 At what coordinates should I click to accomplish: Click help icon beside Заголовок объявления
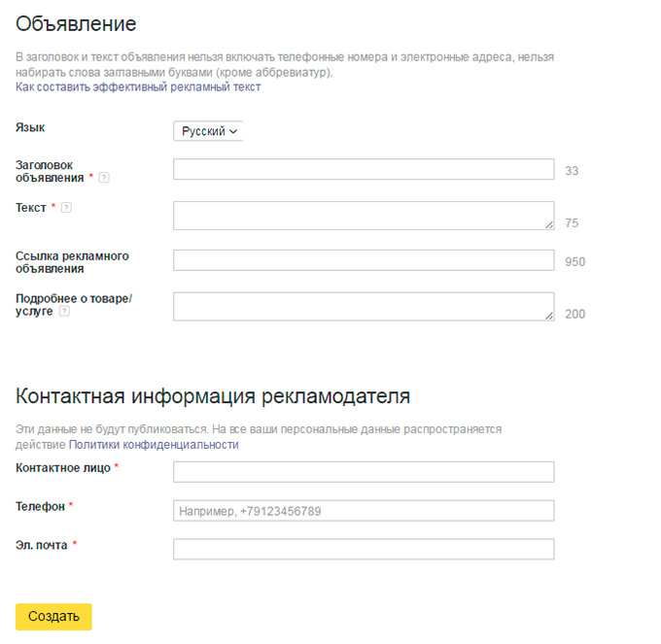pyautogui.click(x=104, y=178)
